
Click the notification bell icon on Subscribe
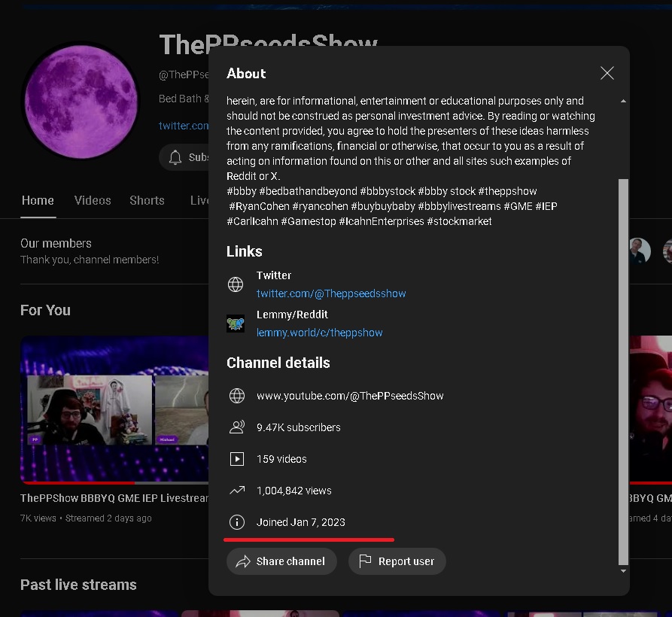(x=175, y=157)
